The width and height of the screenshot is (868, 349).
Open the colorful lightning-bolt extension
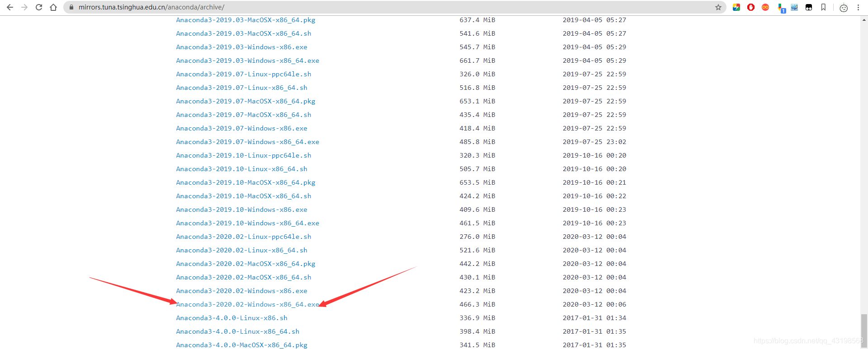pos(736,7)
